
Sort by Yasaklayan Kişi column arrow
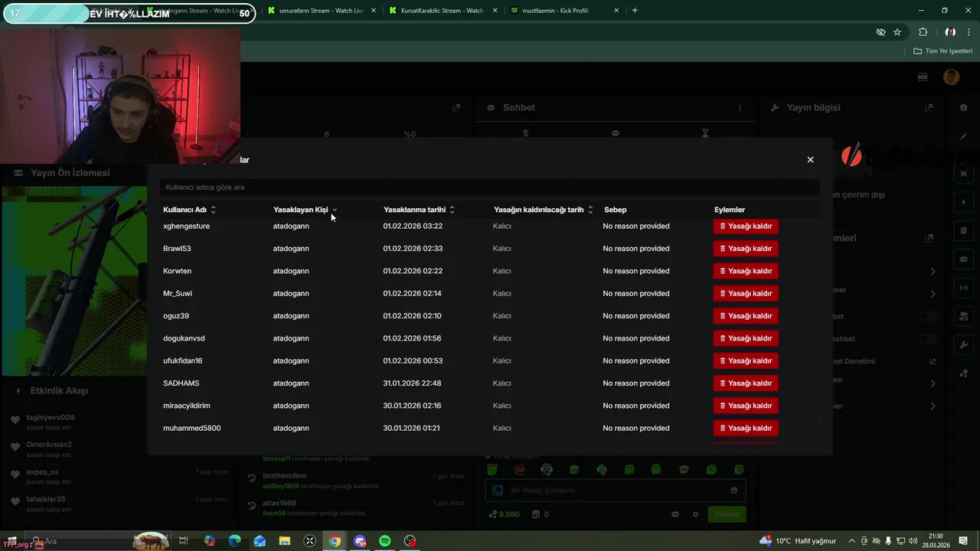(x=335, y=210)
